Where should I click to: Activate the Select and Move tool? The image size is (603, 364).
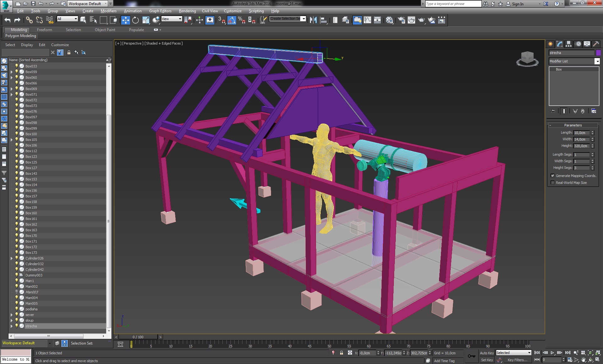click(x=125, y=20)
